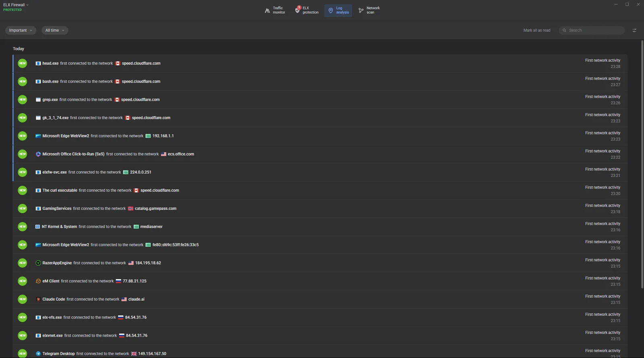Viewport: 644px width, 358px height.
Task: Click the Microsoft Office Click-to-Run icon
Action: pos(38,154)
